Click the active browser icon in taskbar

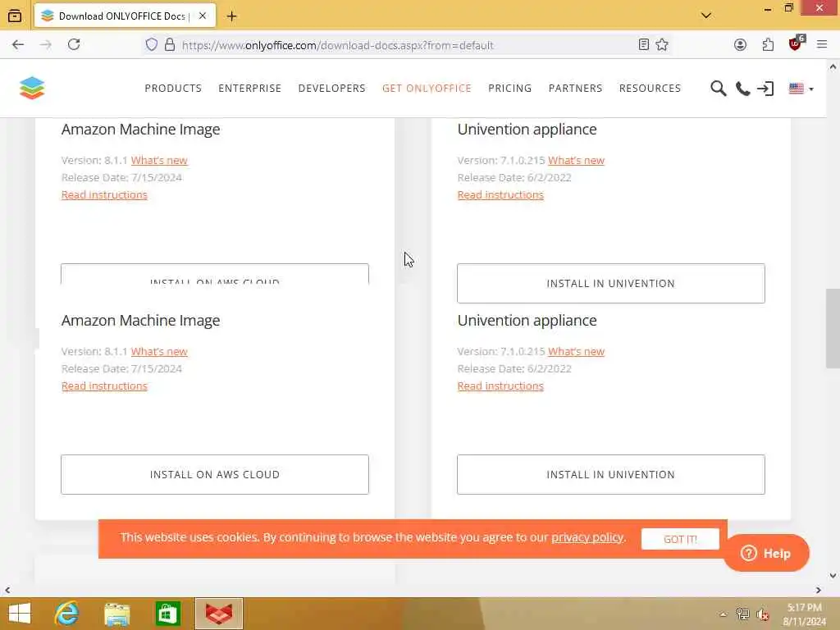218,614
